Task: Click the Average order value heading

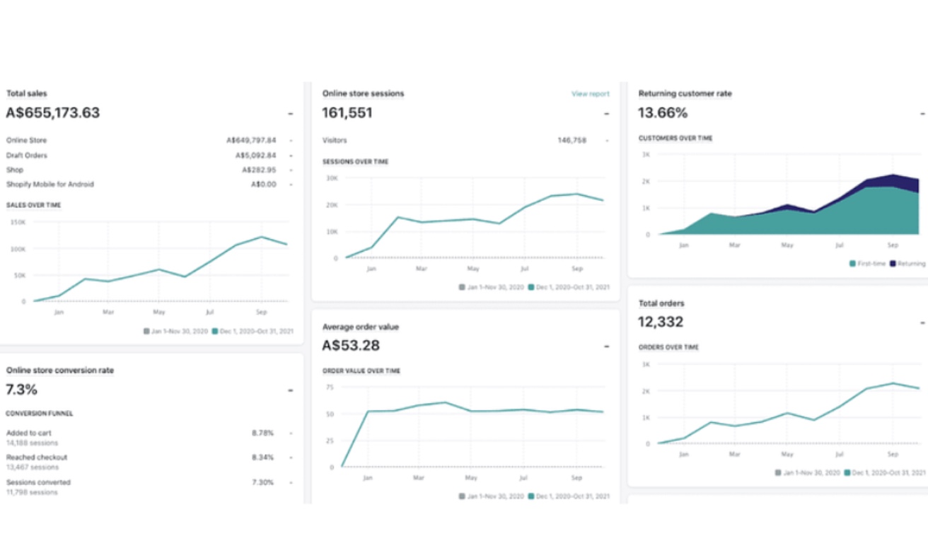Action: [361, 327]
